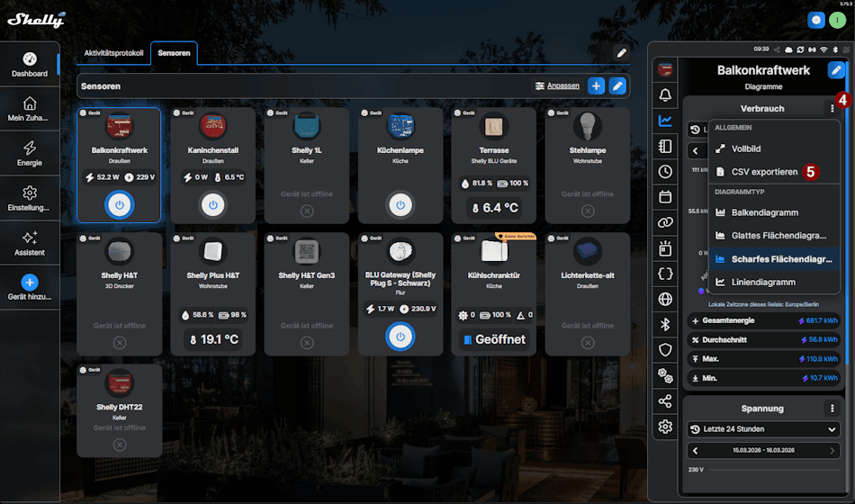This screenshot has width=855, height=504.
Task: Open the Assistent sparkle icon in sidebar
Action: 30,238
